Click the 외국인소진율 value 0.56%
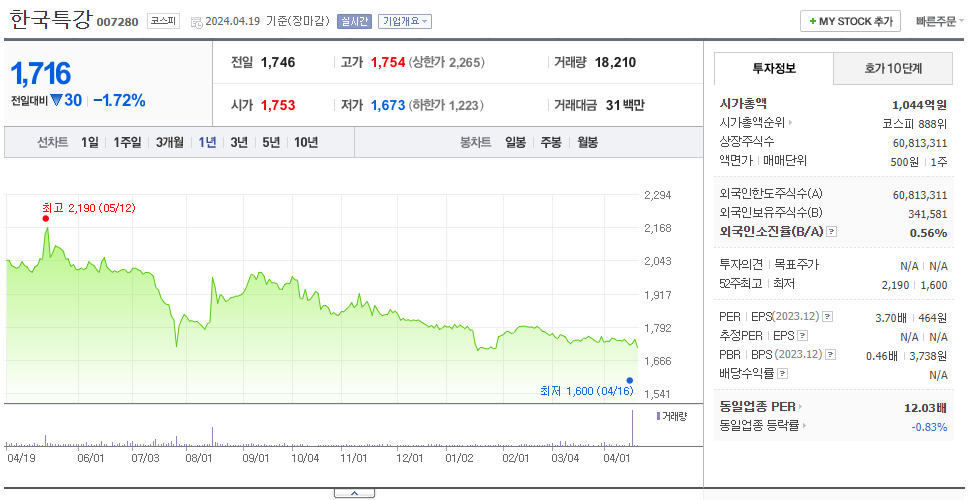 (928, 233)
